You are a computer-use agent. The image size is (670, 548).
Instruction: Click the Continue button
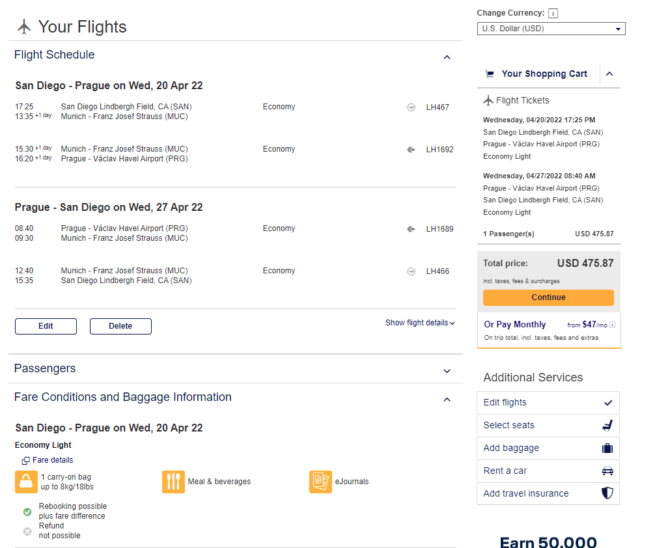tap(548, 298)
